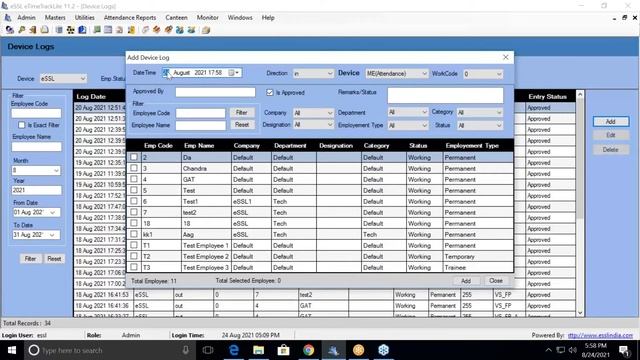
Task: Open the notification center icon
Action: click(x=624, y=350)
